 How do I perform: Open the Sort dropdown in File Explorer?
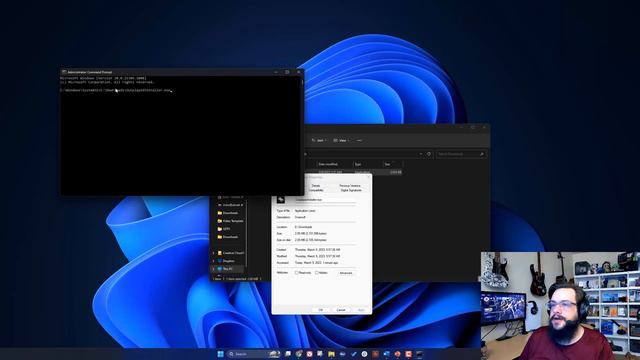point(319,140)
